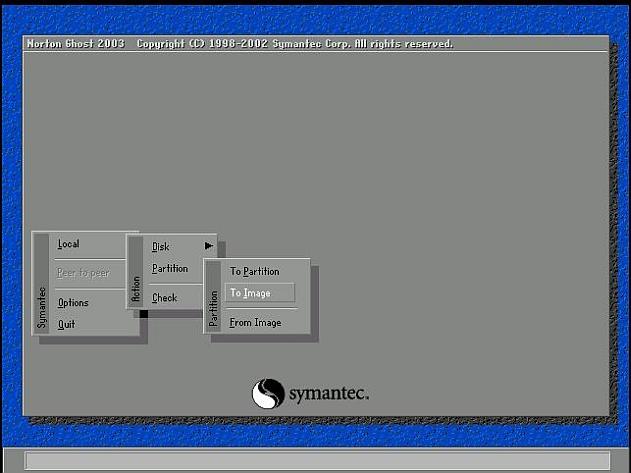Screen dimensions: 631x473
Task: Click the Symantec yin-yang logo
Action: click(268, 393)
